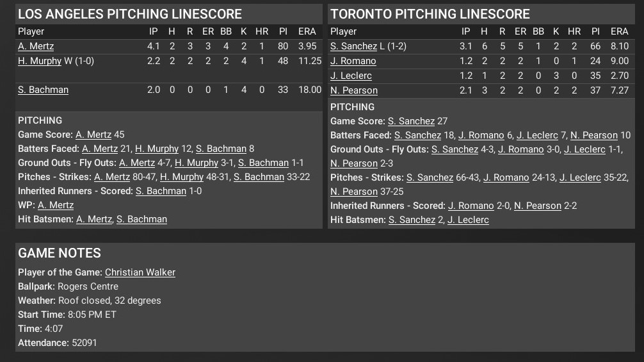This screenshot has height=362, width=644.
Task: Open A. Mertz in Los Angeles Game Score line
Action: coord(93,135)
